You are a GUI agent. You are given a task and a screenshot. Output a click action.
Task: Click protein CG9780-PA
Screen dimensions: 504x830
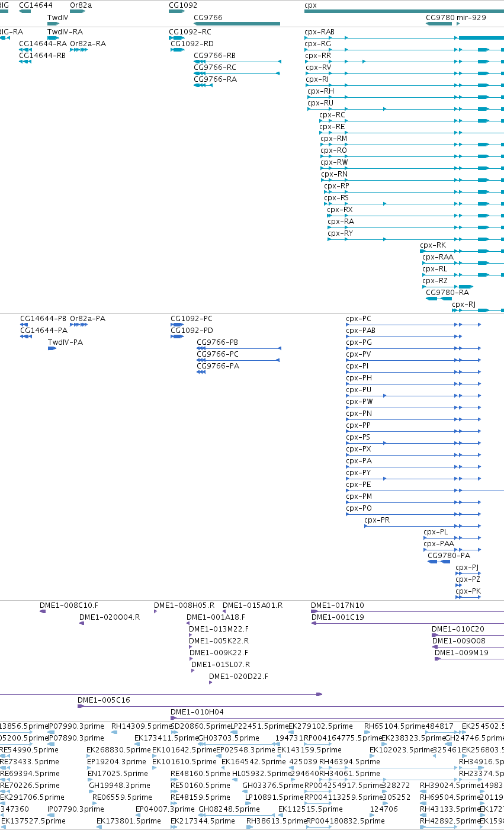tap(449, 556)
